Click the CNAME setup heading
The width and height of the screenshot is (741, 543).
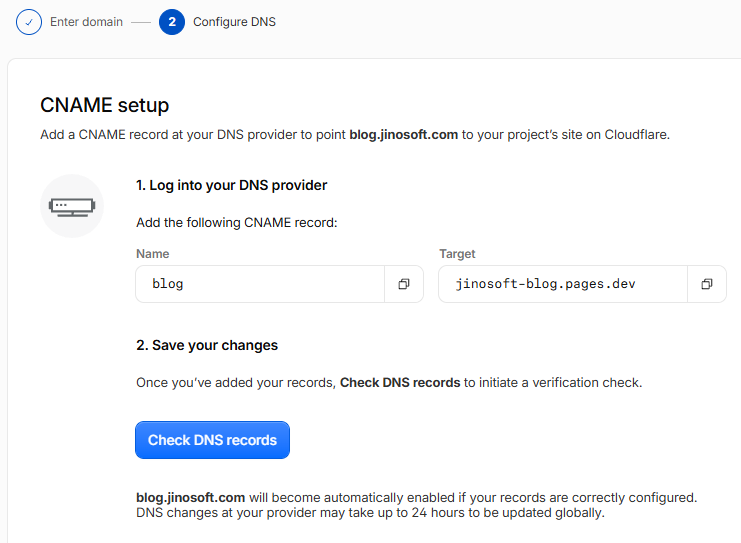click(104, 105)
